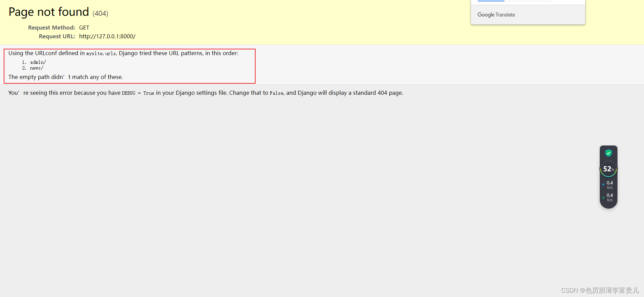Click the download speed 0.4 K/s indicator
This screenshot has width=644, height=297.
(608, 197)
